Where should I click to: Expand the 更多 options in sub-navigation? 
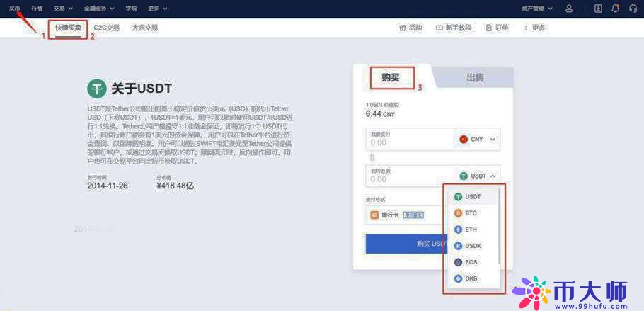pyautogui.click(x=535, y=28)
